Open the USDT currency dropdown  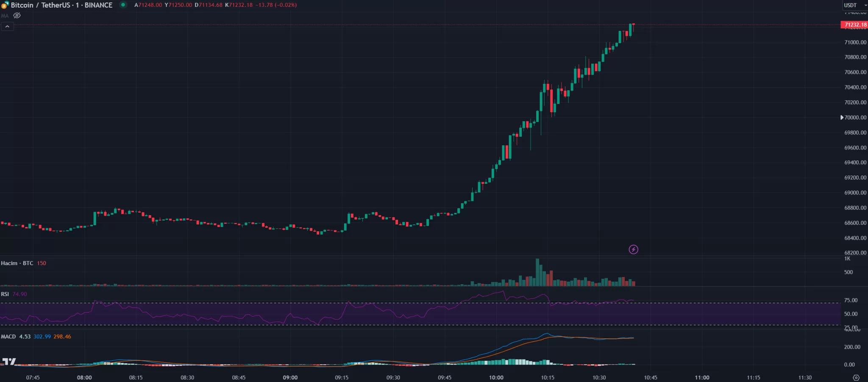[x=855, y=5]
